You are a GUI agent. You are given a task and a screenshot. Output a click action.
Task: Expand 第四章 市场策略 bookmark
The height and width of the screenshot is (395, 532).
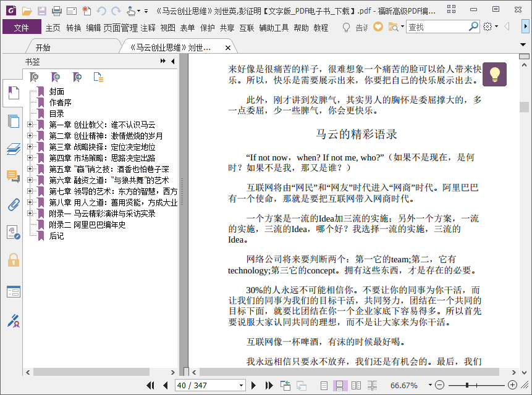(30, 158)
